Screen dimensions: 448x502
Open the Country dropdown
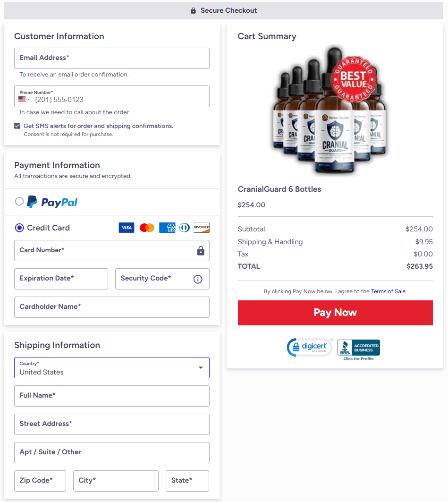(112, 367)
